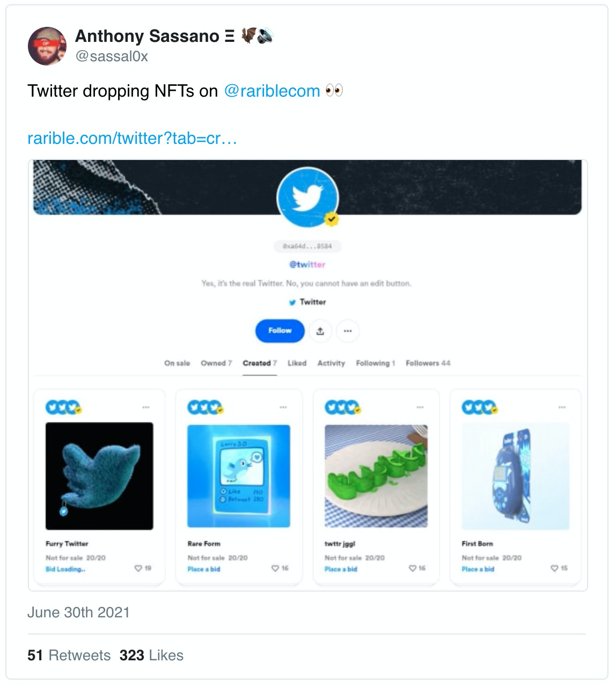The image size is (616, 685).
Task: Open options menu on Furry Twitter card
Action: (146, 407)
